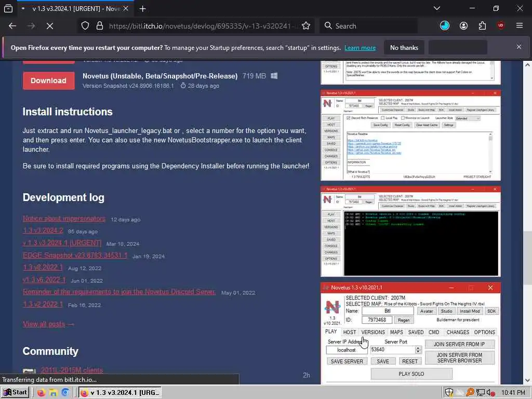Click the vertical scrollbar thumb
The image size is (532, 399).
point(528,259)
